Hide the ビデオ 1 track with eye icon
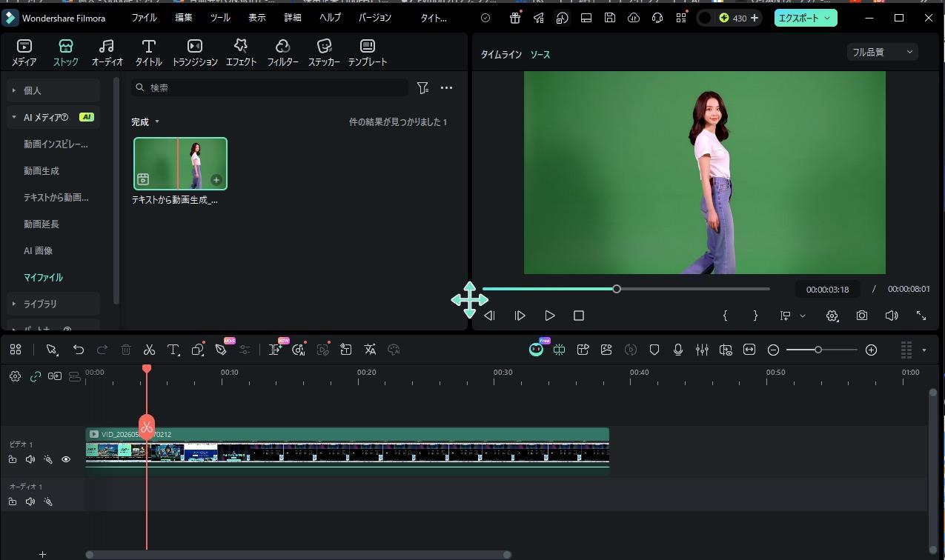Image resolution: width=945 pixels, height=560 pixels. click(x=66, y=460)
